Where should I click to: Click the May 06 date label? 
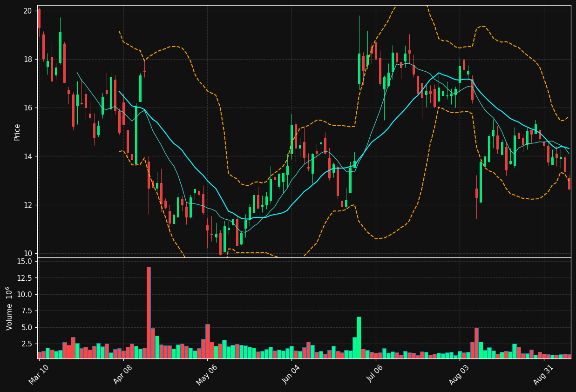207,375
